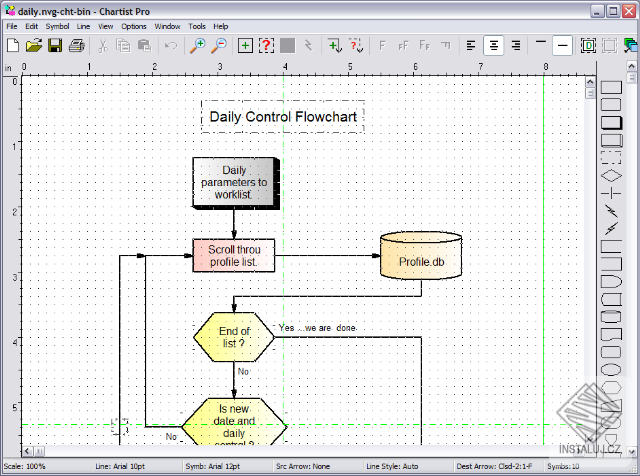
Task: Open a file with the folder icon
Action: coord(34,45)
